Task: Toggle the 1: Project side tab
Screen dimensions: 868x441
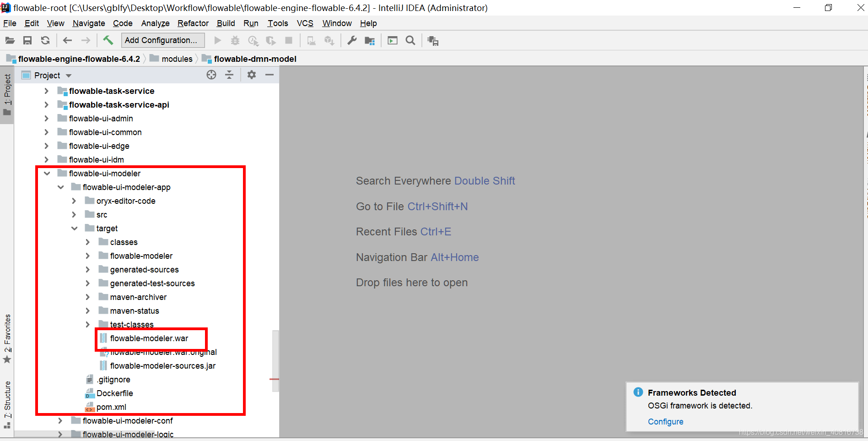Action: click(7, 94)
